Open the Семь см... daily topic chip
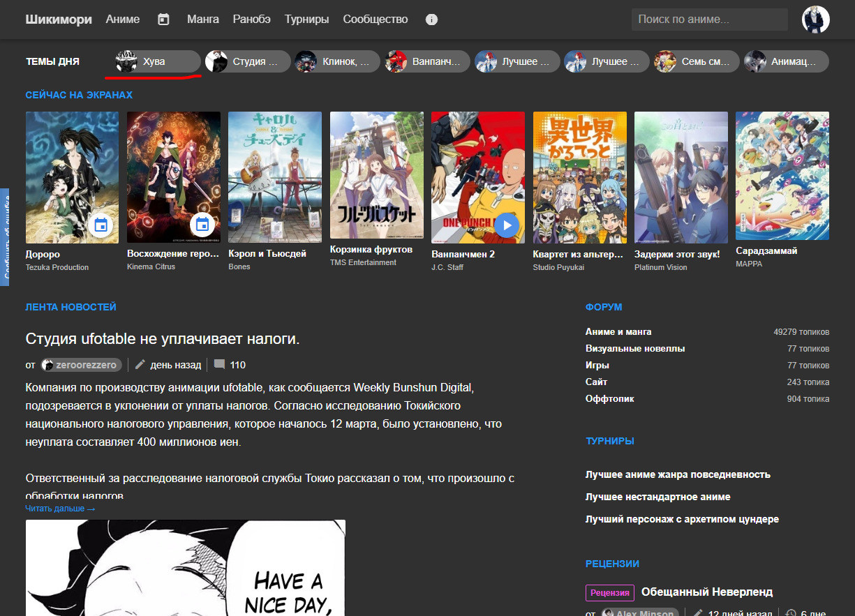Image resolution: width=855 pixels, height=616 pixels. 696,61
